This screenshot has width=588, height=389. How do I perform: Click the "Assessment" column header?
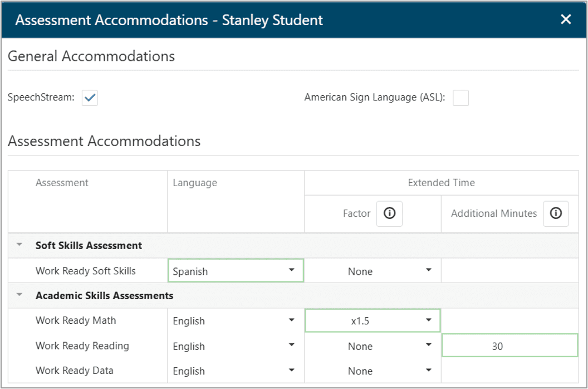(x=62, y=183)
